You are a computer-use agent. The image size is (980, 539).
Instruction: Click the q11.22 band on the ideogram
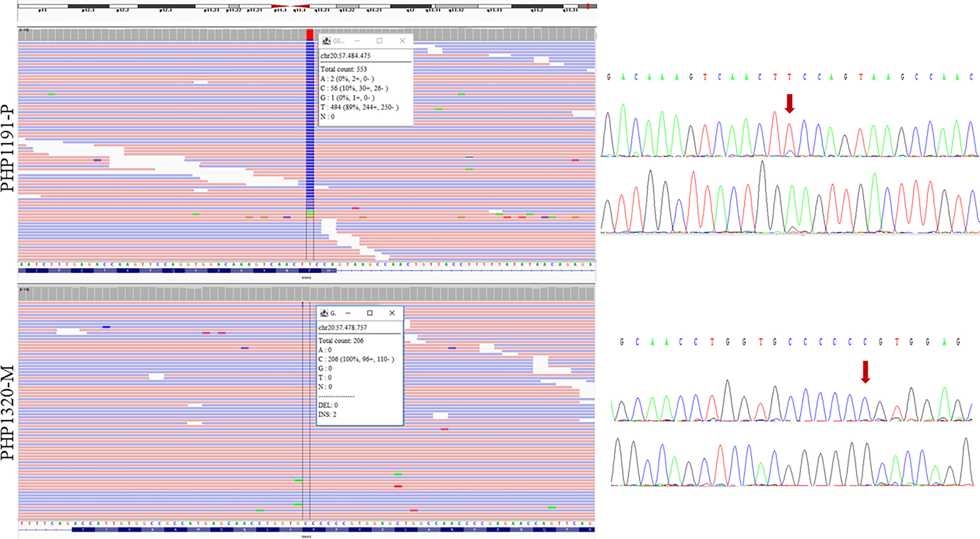(347, 6)
